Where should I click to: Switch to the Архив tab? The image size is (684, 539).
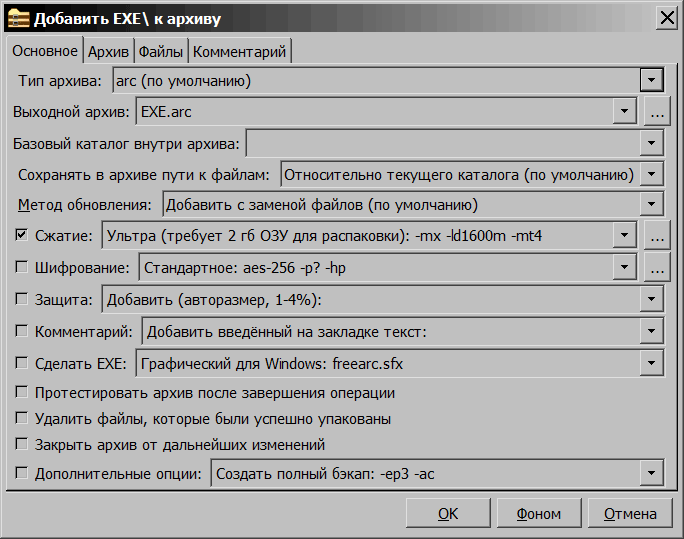pos(108,51)
